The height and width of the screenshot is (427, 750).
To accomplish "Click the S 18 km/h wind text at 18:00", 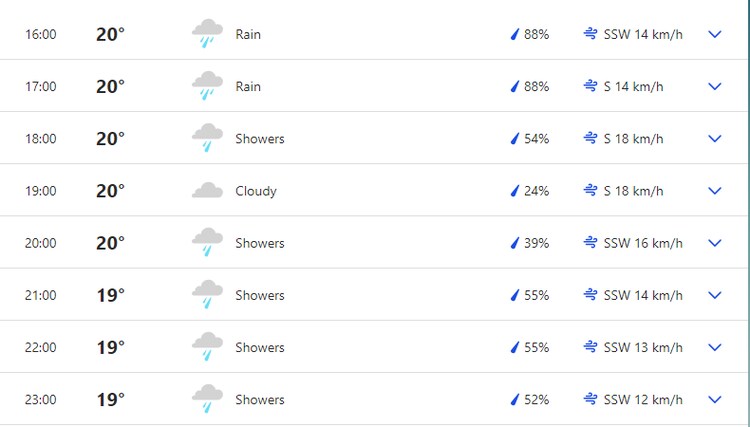I will tap(633, 139).
